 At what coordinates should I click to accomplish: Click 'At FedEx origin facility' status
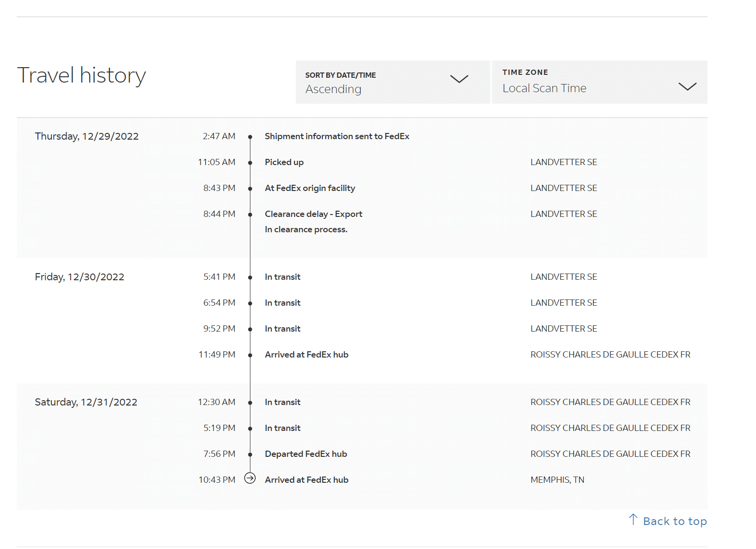click(x=310, y=188)
